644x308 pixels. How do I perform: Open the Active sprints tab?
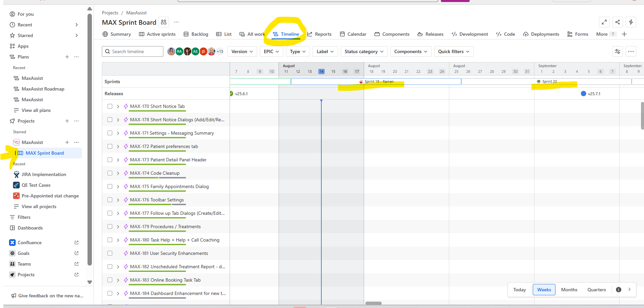157,34
